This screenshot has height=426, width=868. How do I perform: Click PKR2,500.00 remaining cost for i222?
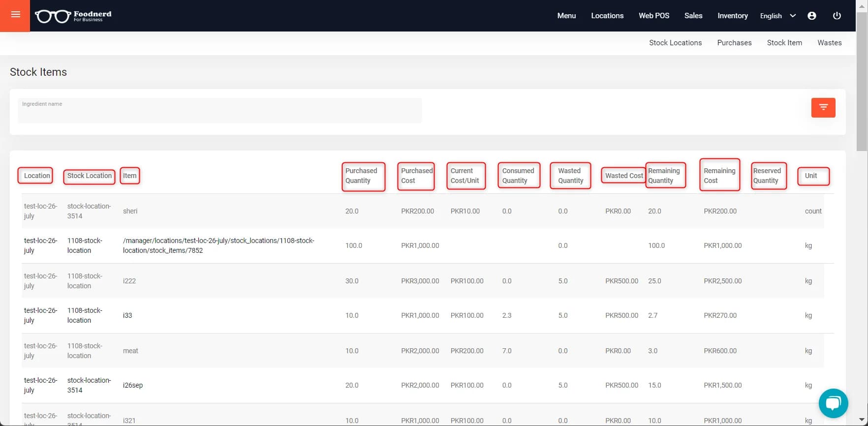pos(722,281)
